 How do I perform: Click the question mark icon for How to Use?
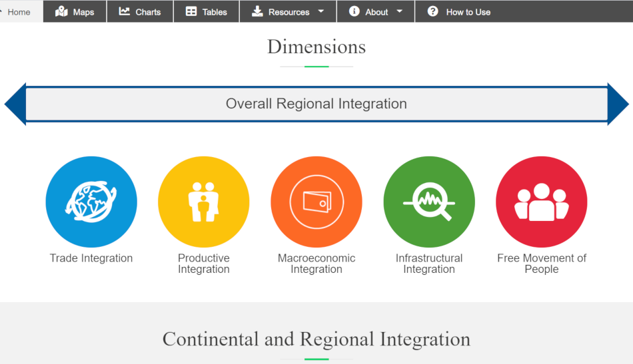click(x=432, y=11)
